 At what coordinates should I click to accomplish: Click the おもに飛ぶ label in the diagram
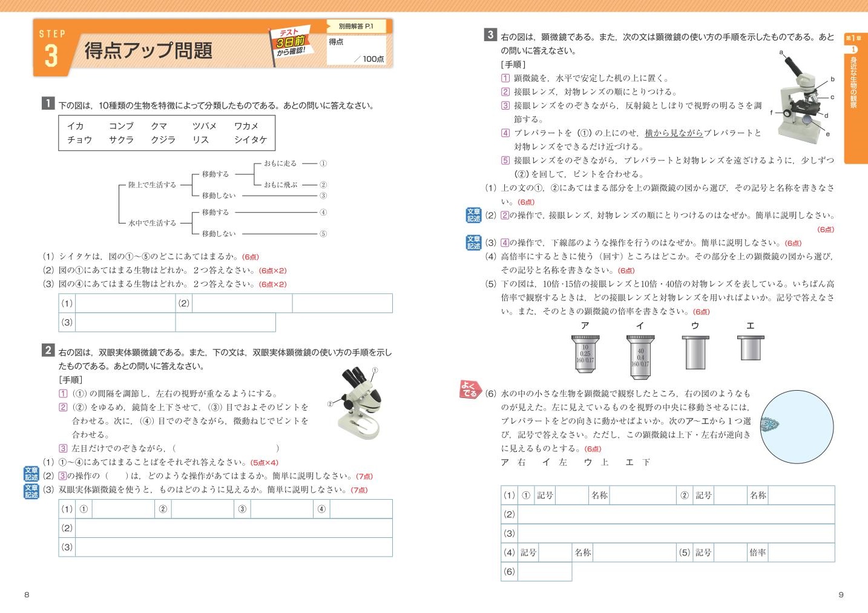tap(280, 185)
